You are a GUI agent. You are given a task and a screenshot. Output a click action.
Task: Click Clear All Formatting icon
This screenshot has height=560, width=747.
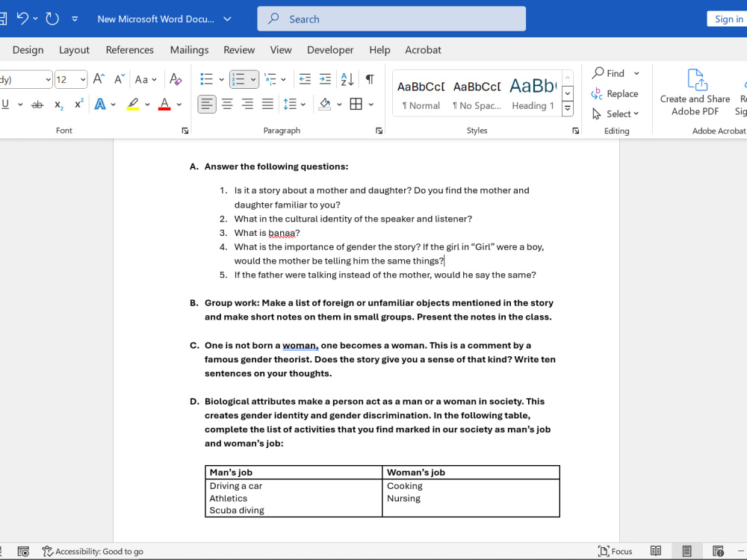click(176, 79)
